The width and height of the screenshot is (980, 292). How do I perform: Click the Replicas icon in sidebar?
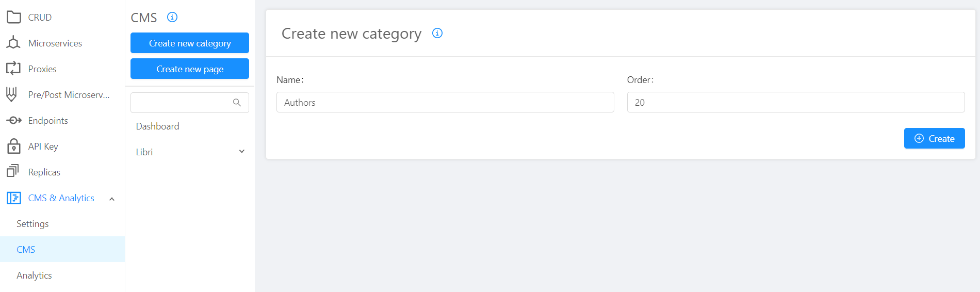[13, 171]
